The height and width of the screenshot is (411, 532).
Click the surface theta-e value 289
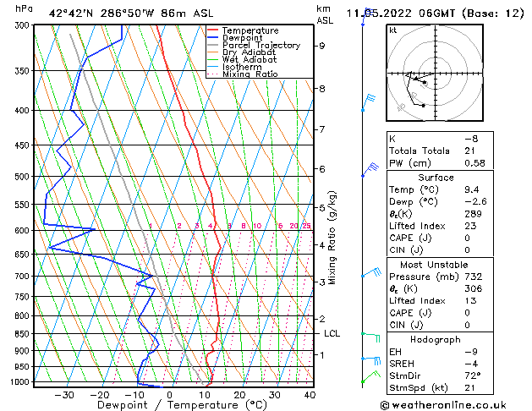point(473,214)
